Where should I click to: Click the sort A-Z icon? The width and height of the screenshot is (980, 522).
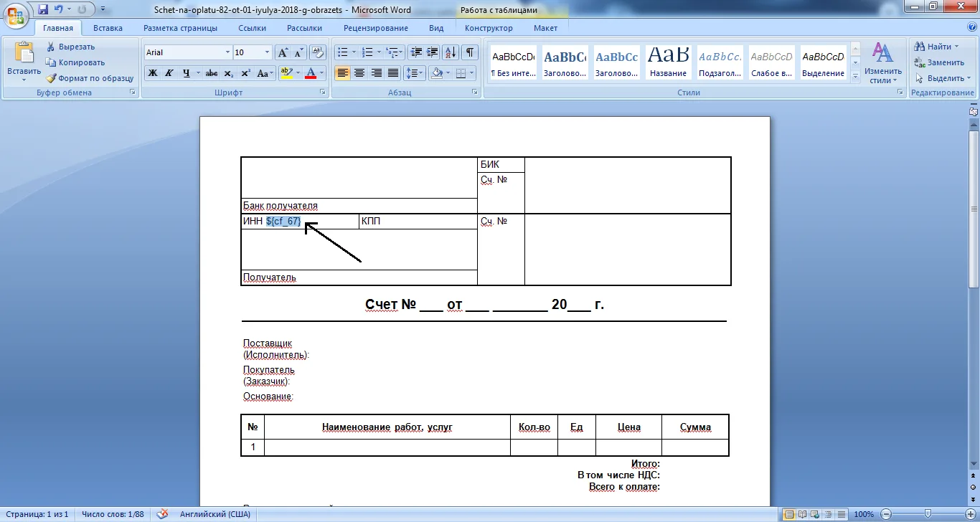(451, 52)
